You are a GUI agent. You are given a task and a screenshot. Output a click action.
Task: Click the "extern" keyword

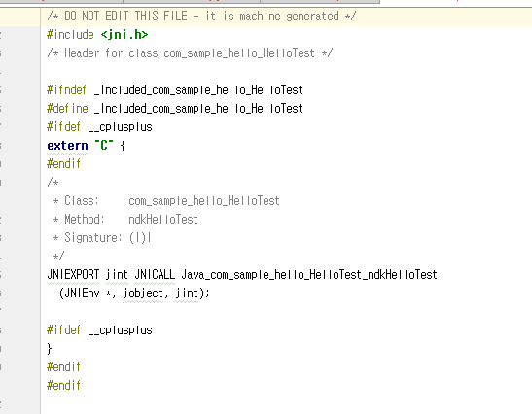pos(67,146)
